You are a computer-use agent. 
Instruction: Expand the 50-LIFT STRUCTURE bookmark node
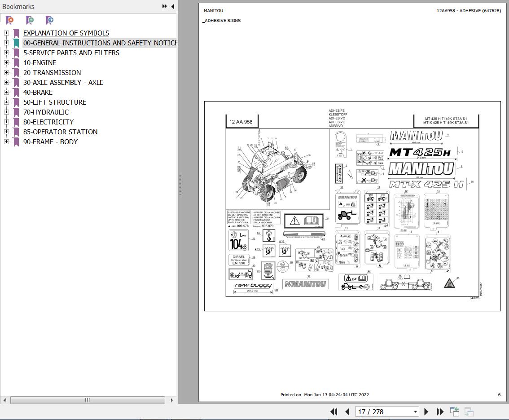pos(6,102)
